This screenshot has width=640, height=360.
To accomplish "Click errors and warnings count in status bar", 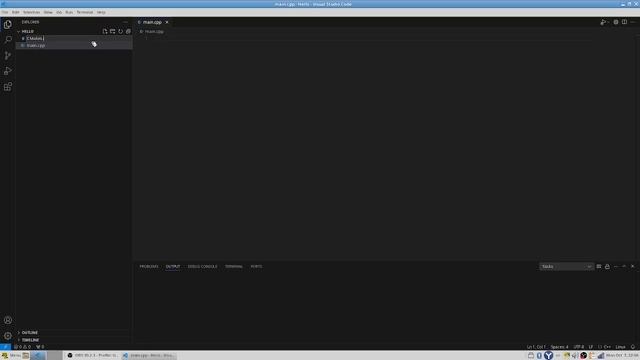I will [x=22, y=347].
